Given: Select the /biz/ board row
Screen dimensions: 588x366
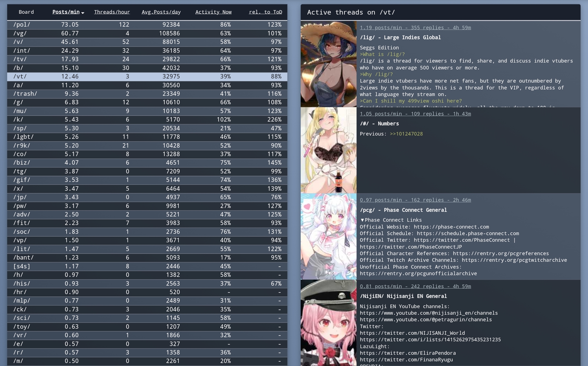Looking at the screenshot, I should pyautogui.click(x=147, y=163).
